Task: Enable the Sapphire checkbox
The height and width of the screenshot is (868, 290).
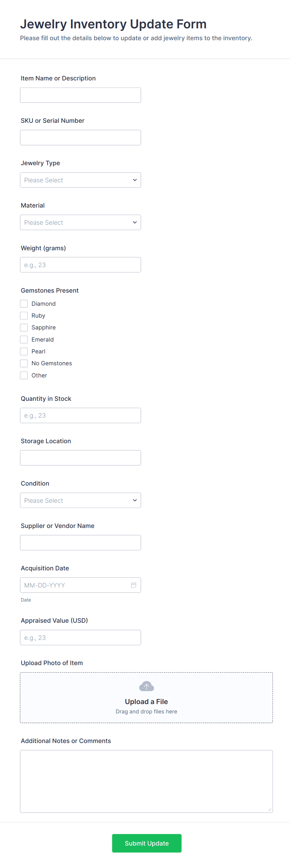Action: (24, 328)
